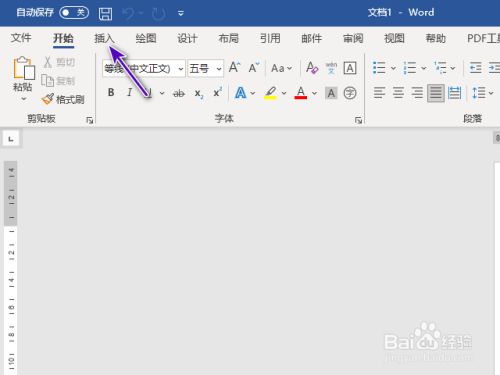Click the center alignment icon
This screenshot has height=375, width=500.
(x=398, y=93)
